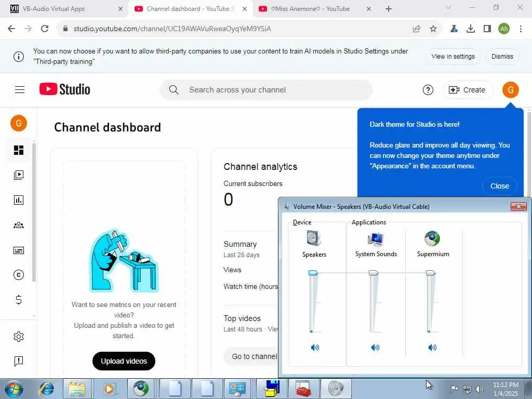Click the system tray volume icon
The image size is (532, 399).
pos(480,389)
